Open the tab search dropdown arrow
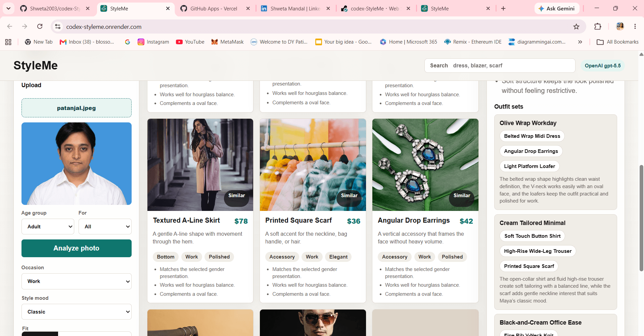Screen dimensions: 644x336 point(8,8)
